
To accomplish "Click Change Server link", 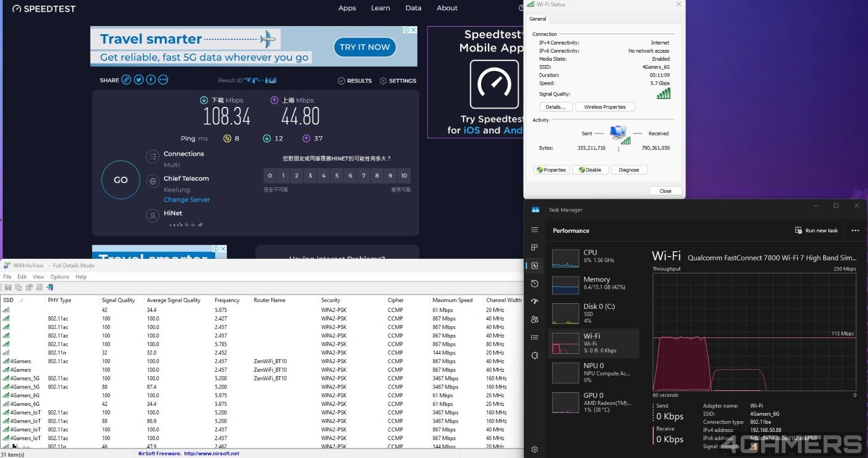I will click(x=187, y=200).
